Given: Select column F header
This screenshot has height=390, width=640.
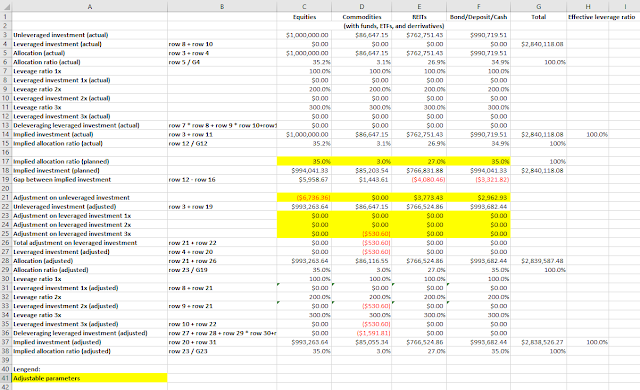Looking at the screenshot, I should click(x=478, y=7).
